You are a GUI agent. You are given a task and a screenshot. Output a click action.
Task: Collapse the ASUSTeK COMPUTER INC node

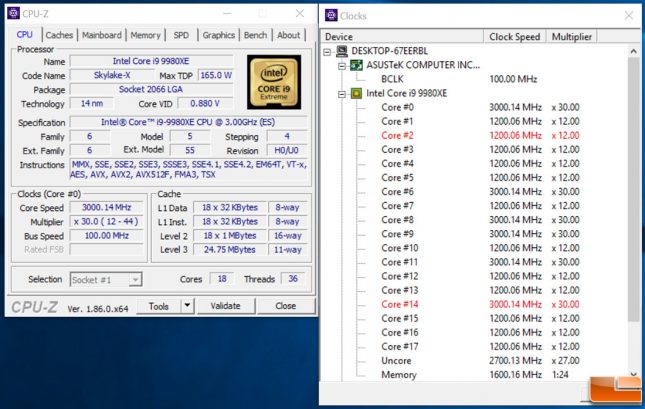342,66
